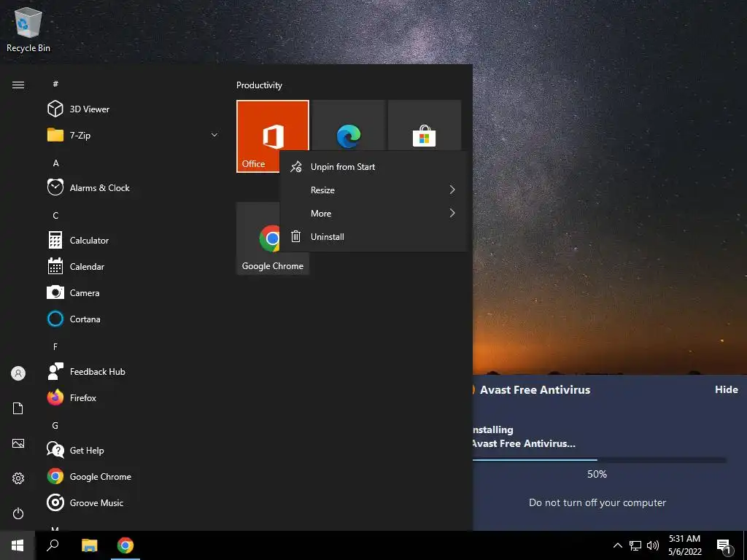Click the Avast install progress bar
Viewport: 747px width, 560px height.
coord(600,460)
